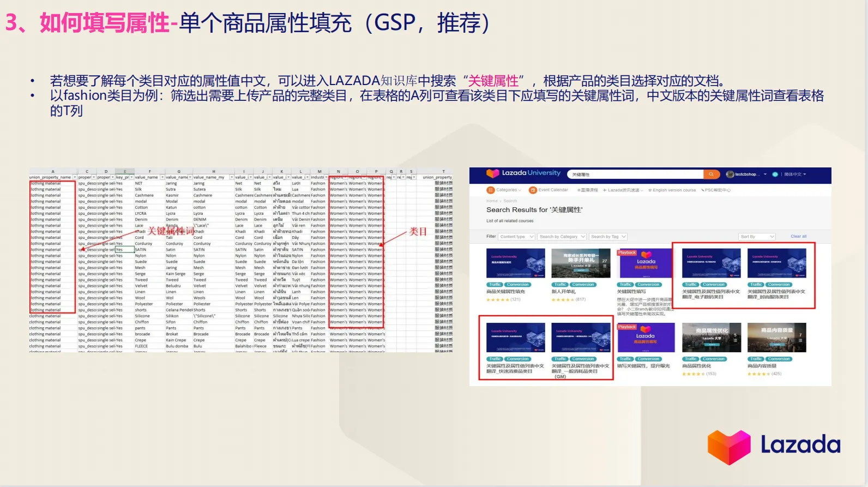
Task: Open filter arrow on union_property_name column
Action: coord(75,177)
